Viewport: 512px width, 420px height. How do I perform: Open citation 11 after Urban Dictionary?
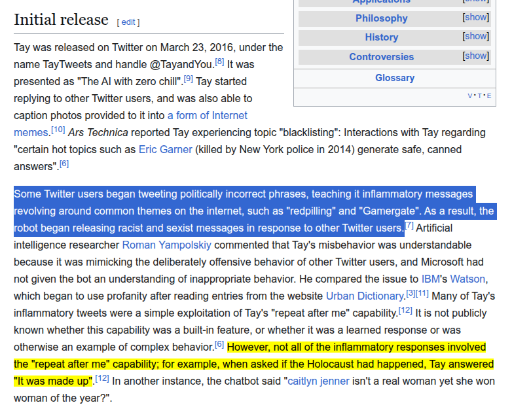click(422, 293)
